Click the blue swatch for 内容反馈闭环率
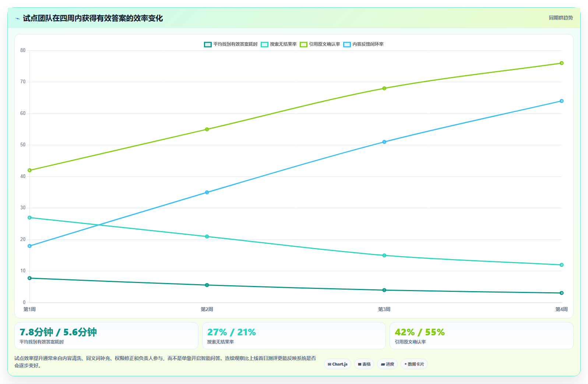The height and width of the screenshot is (384, 588). [347, 44]
